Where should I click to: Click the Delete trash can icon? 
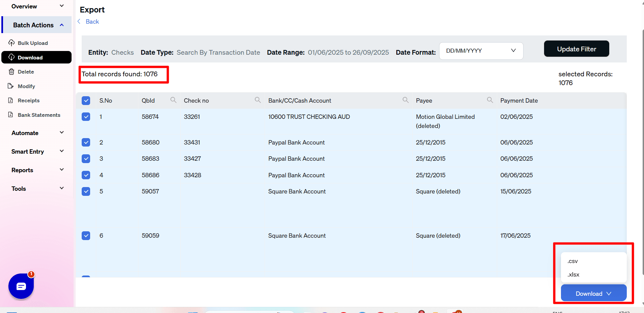point(11,72)
